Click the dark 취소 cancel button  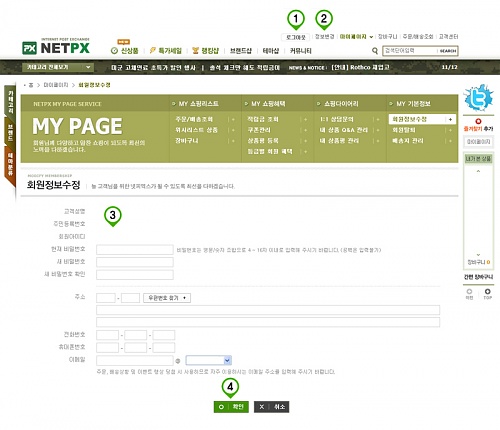(271, 407)
